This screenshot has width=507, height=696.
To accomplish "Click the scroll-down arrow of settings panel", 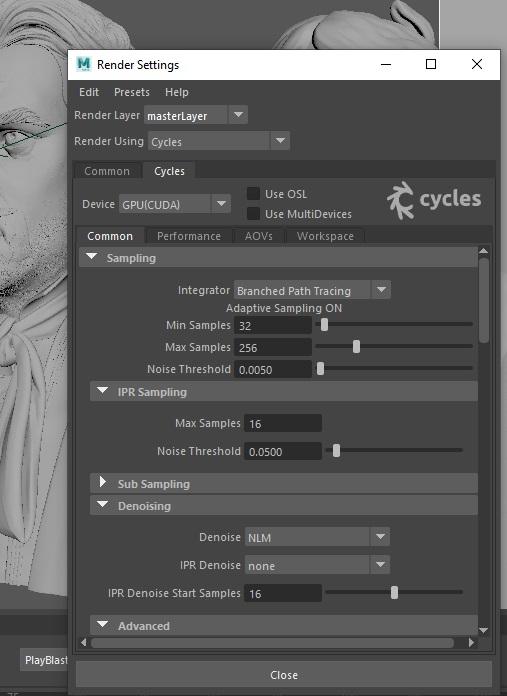I will click(483, 630).
